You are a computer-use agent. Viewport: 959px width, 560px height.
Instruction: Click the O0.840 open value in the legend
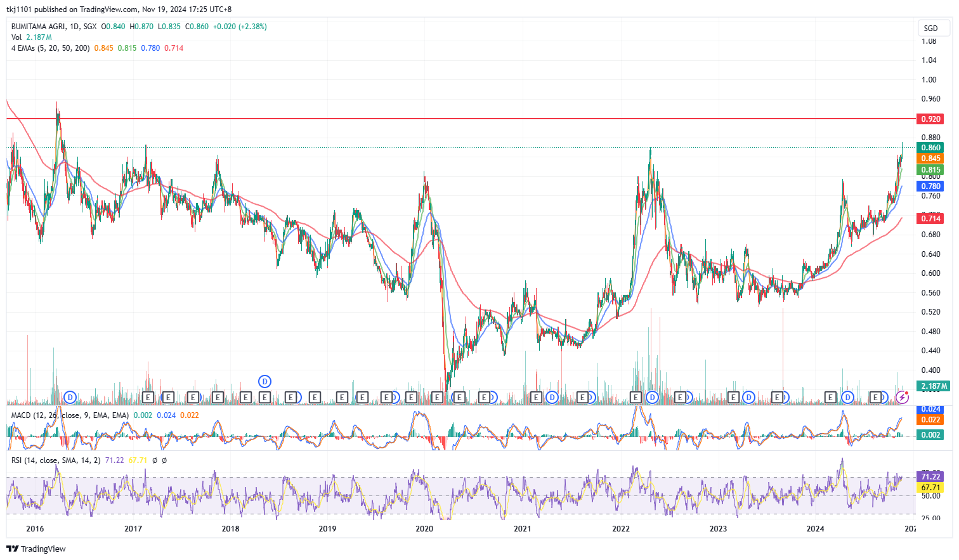click(x=114, y=27)
